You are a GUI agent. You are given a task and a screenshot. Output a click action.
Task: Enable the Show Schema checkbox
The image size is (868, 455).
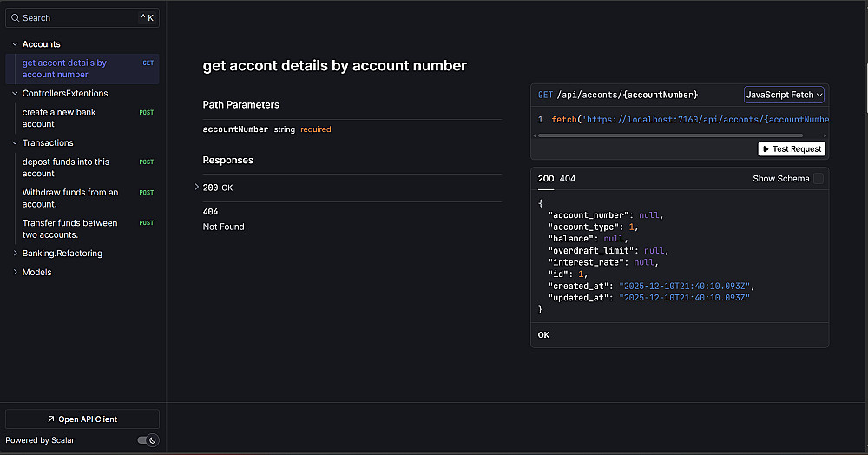click(818, 179)
